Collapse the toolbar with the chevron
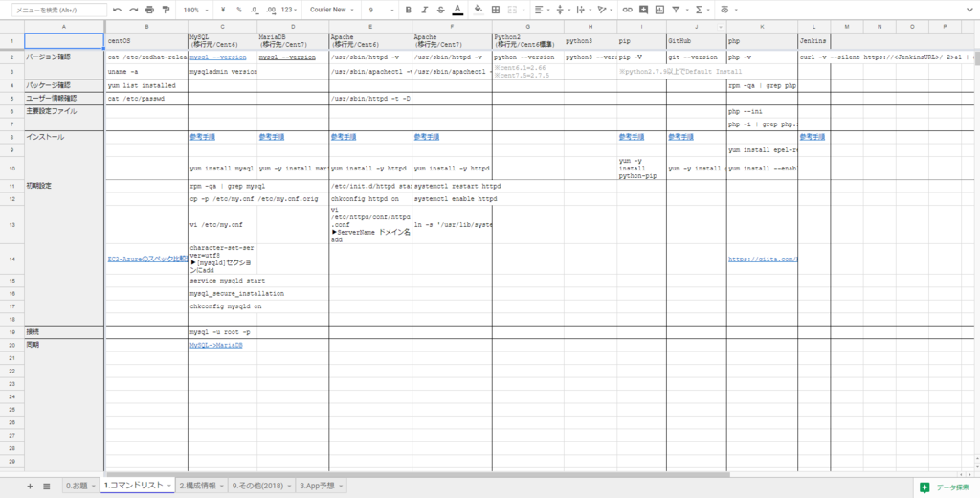The image size is (980, 498). point(972,10)
